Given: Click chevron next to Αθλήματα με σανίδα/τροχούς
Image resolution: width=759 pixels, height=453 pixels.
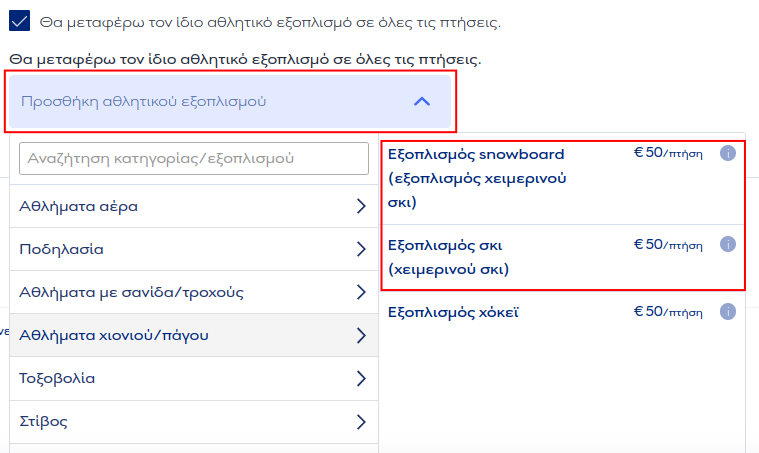Looking at the screenshot, I should (360, 293).
